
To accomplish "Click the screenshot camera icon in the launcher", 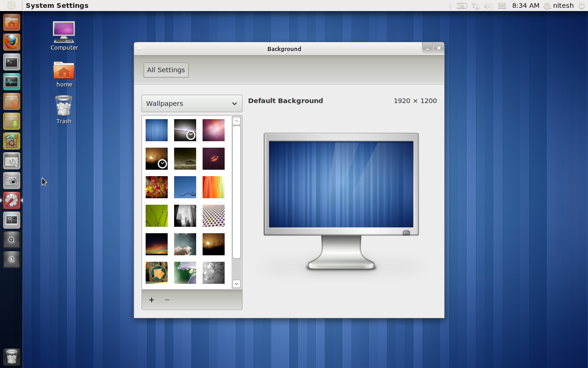I will (x=11, y=180).
